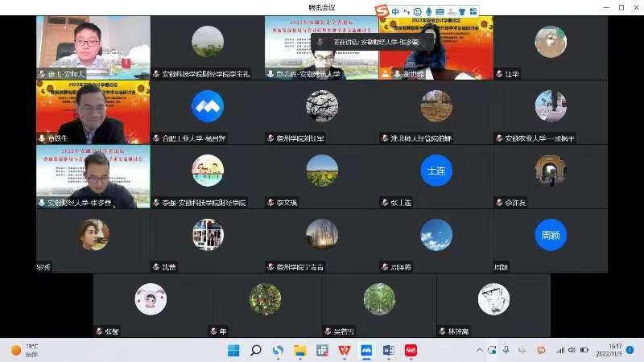
Task: Open Sogou soft keyboard icon
Action: [440, 11]
